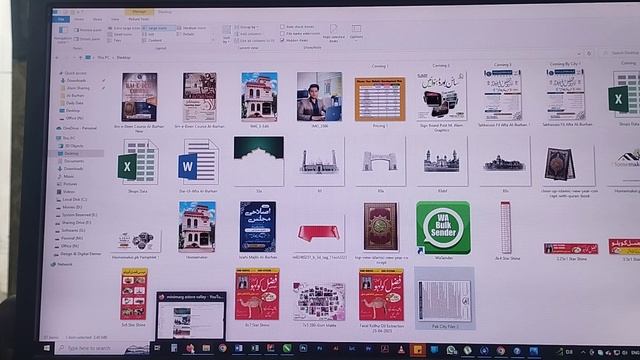Switch layout to Details view
This screenshot has width=640, height=360.
186,34
